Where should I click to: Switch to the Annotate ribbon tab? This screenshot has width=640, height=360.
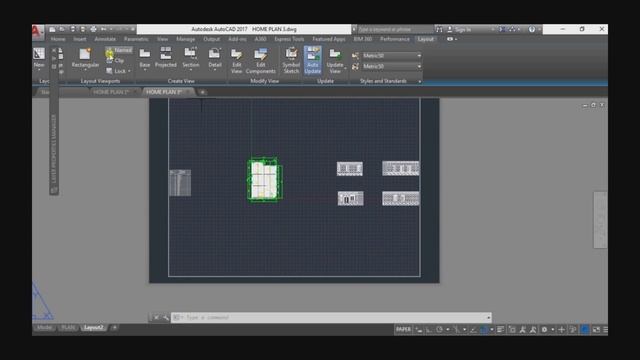click(105, 39)
